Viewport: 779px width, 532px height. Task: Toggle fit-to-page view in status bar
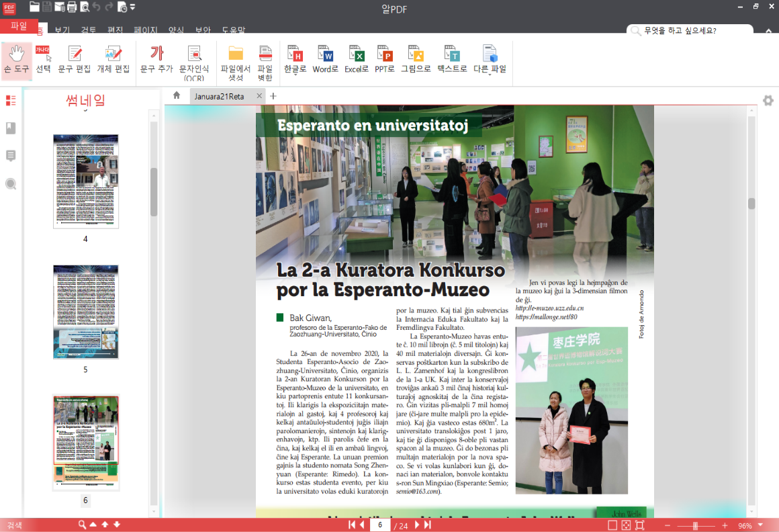tap(626, 525)
